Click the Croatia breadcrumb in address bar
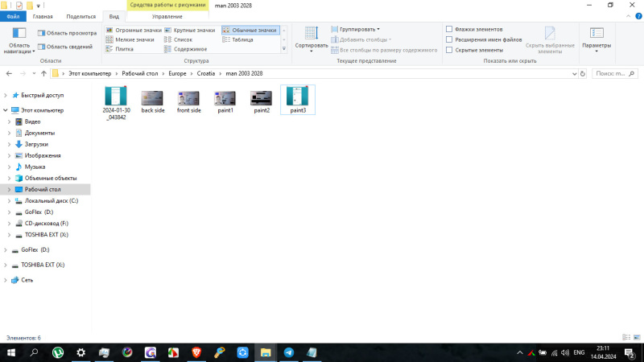The height and width of the screenshot is (362, 644). [206, 73]
